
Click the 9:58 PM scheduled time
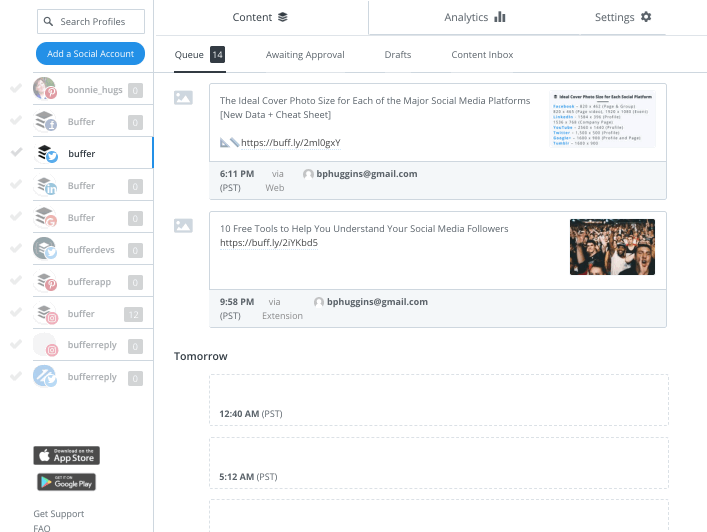[237, 302]
